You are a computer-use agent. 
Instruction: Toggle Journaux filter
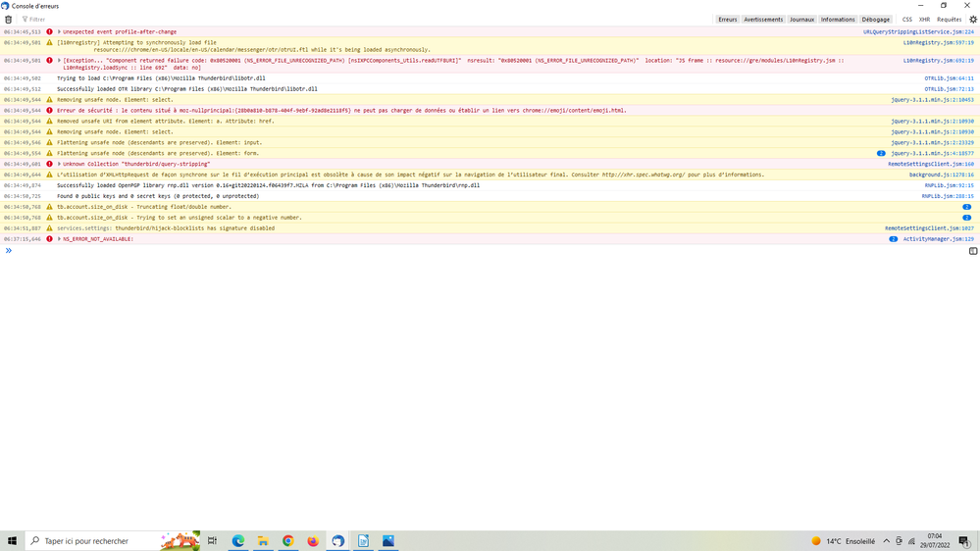tap(801, 20)
